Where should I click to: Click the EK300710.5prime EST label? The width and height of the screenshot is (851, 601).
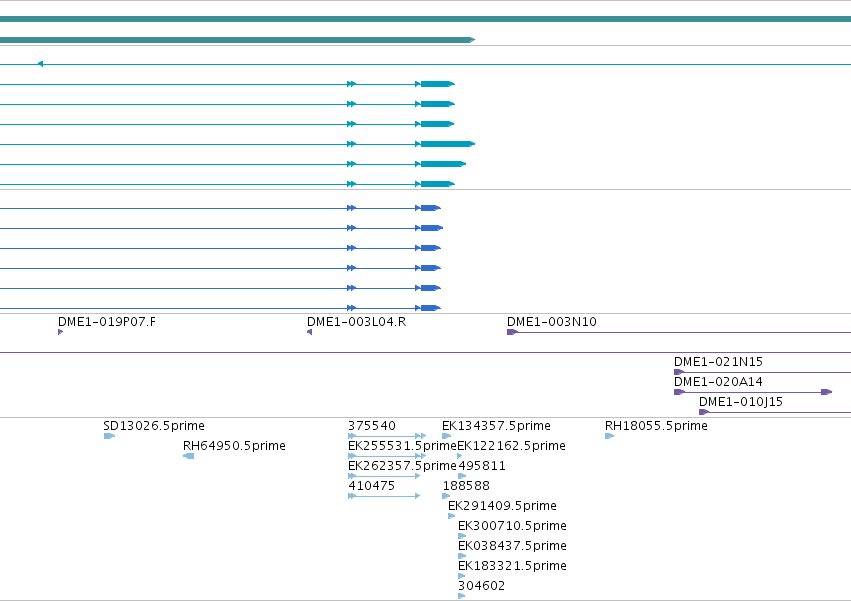pos(512,526)
